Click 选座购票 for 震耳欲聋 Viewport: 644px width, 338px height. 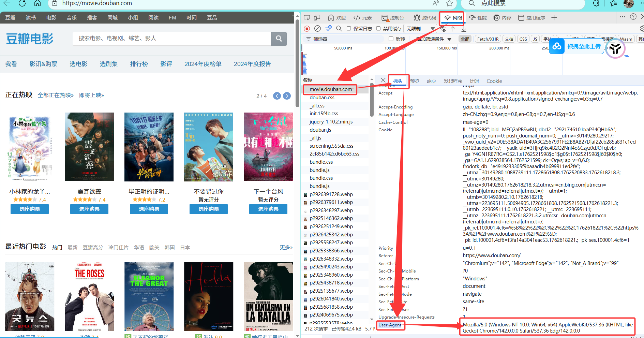coord(89,209)
